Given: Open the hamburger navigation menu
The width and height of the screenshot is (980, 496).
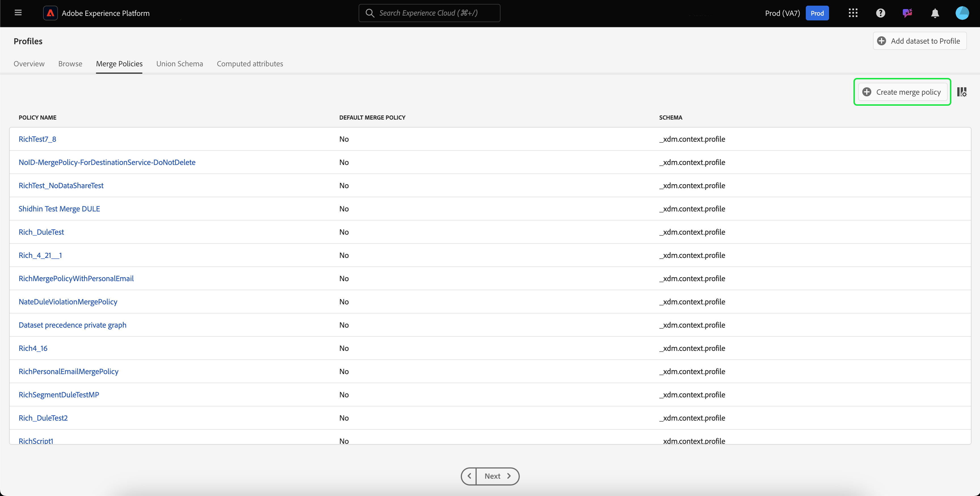Looking at the screenshot, I should [x=18, y=13].
